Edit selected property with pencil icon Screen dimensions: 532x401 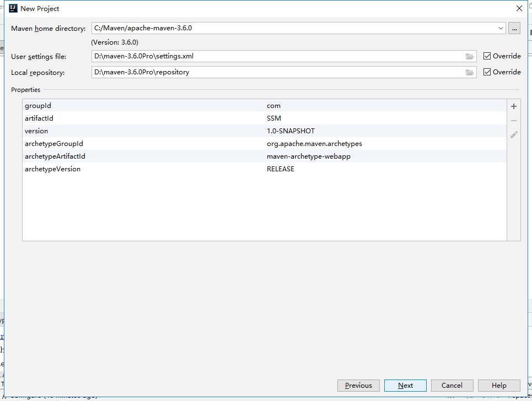(x=514, y=135)
